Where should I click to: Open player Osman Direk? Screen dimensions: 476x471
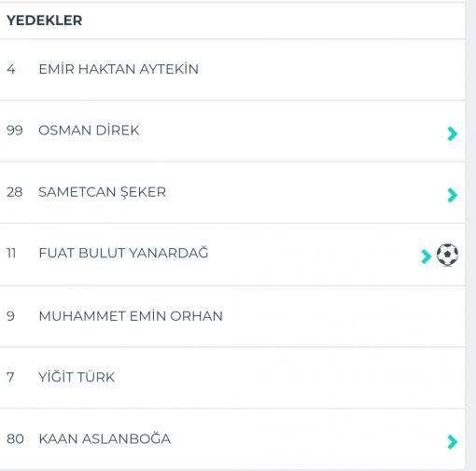click(x=89, y=131)
